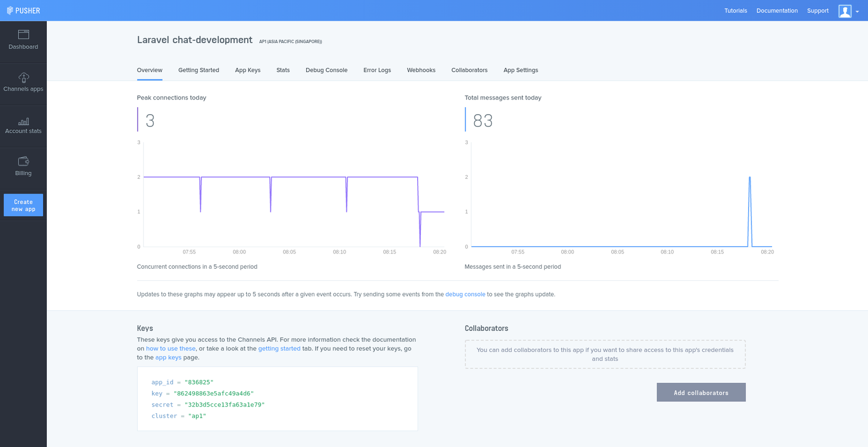
Task: Open the Tutorials link
Action: (x=735, y=11)
